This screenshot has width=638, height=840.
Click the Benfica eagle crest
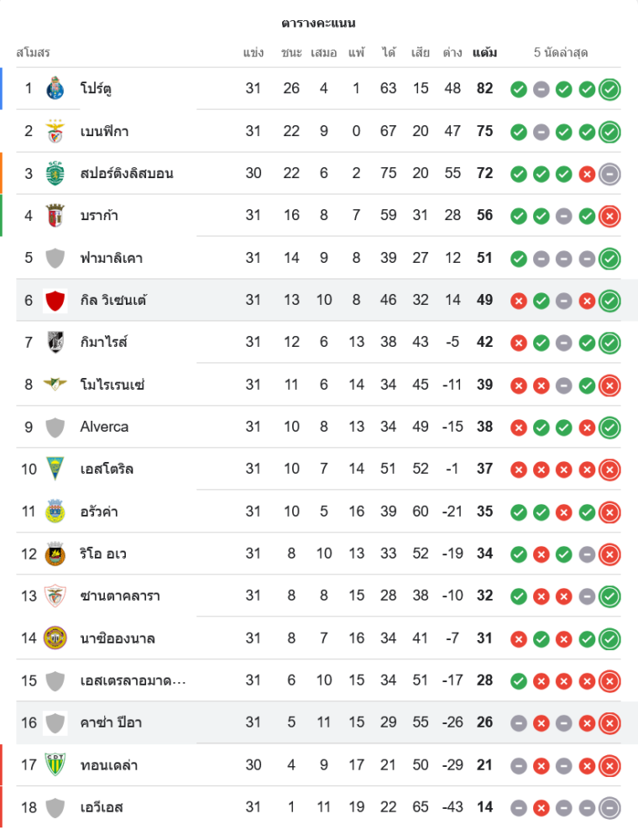[x=55, y=131]
